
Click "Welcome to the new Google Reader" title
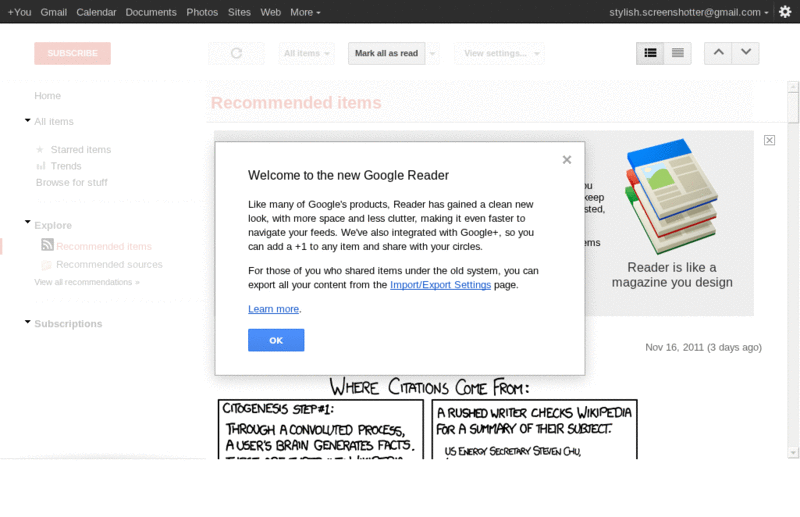pos(348,175)
